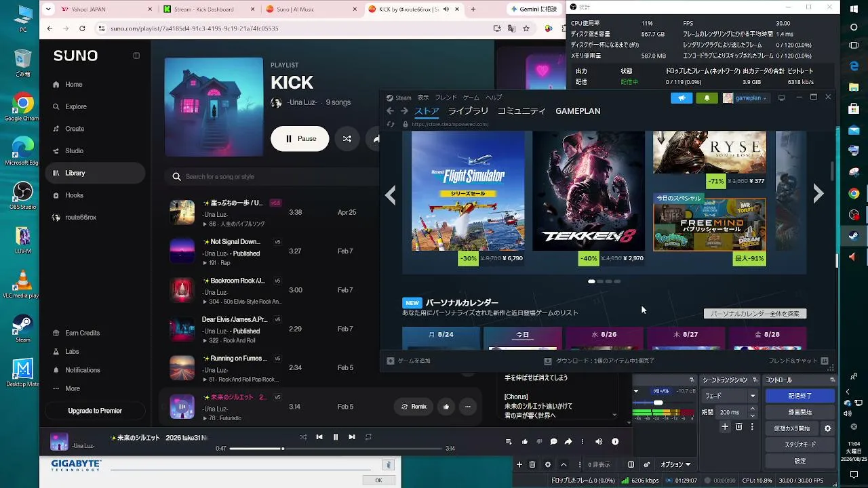
Task: Toggle Steam Big Picture display icon
Action: pyautogui.click(x=781, y=98)
